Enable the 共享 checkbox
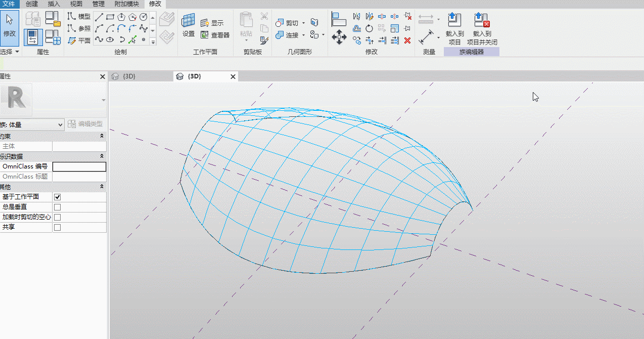This screenshot has width=644, height=339. (x=58, y=227)
